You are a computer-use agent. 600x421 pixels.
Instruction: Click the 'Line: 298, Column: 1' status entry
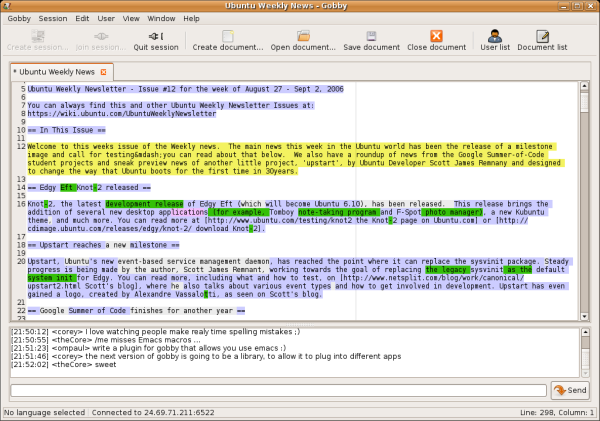point(557,413)
